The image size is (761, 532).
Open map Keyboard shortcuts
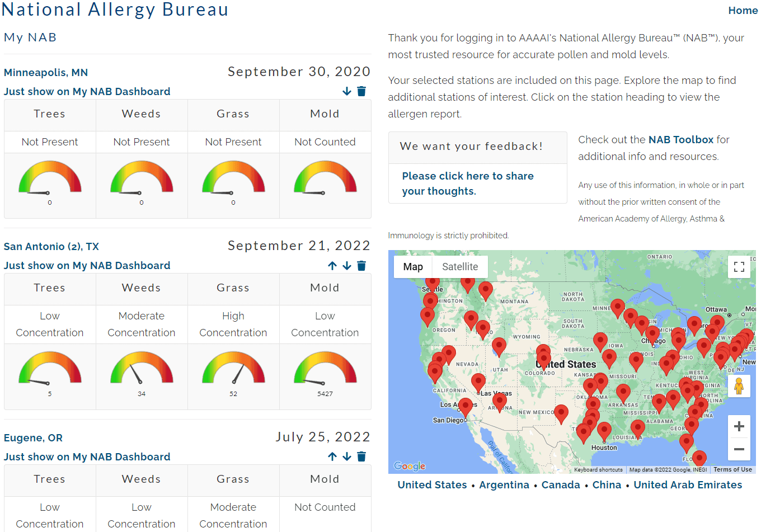click(598, 470)
